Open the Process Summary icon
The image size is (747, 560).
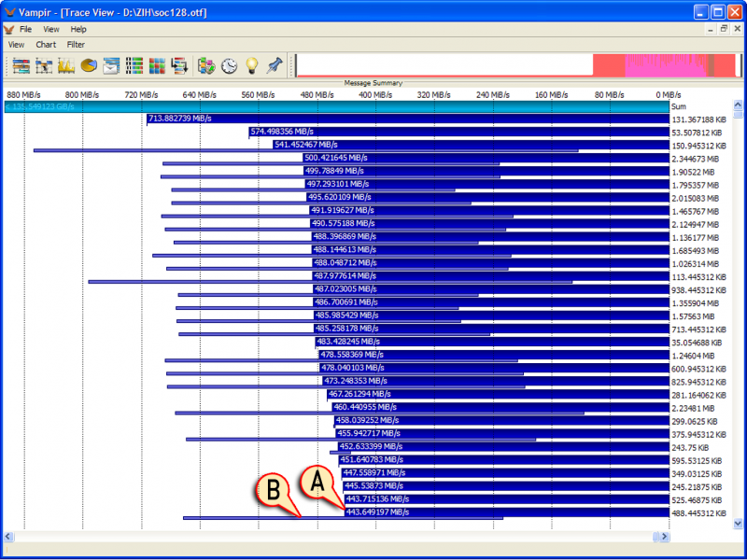click(134, 65)
